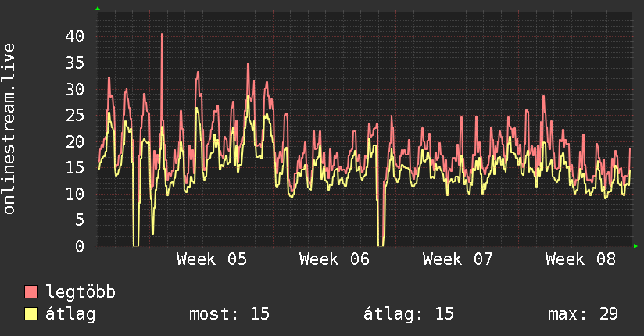Click the 'Week 08' axis label

tap(581, 259)
